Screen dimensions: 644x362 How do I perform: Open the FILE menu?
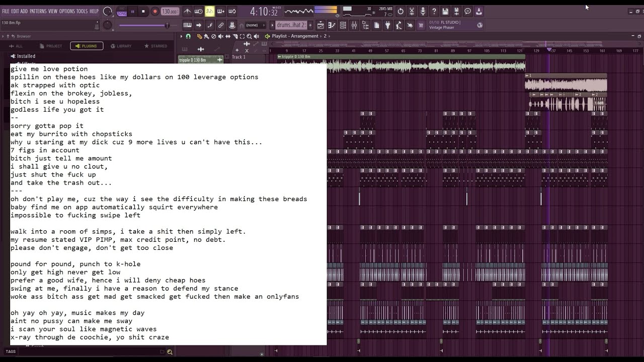(6, 11)
